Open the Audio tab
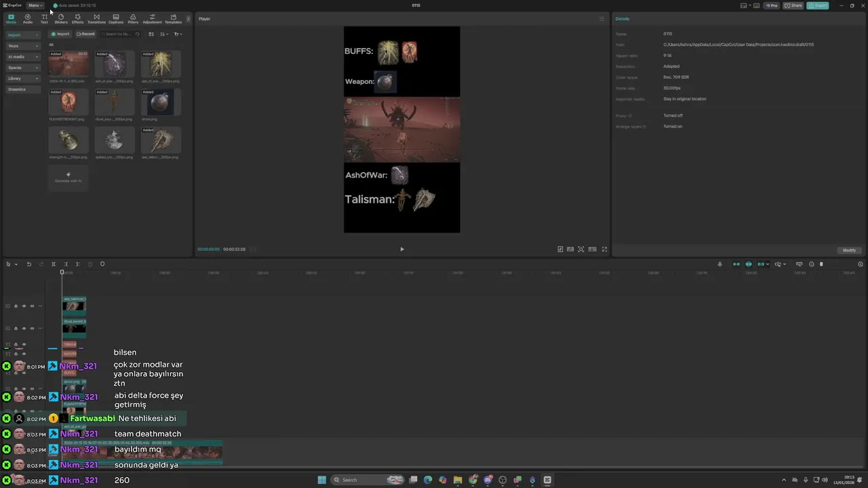 (28, 18)
